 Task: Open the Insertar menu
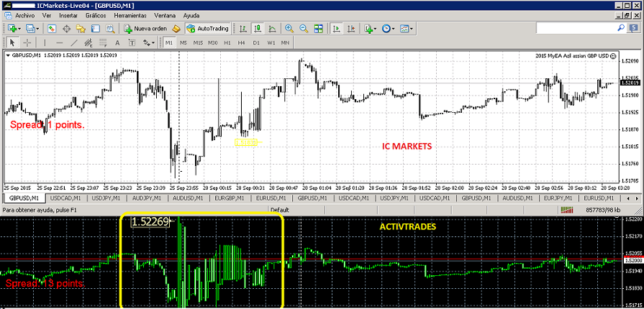coord(69,14)
